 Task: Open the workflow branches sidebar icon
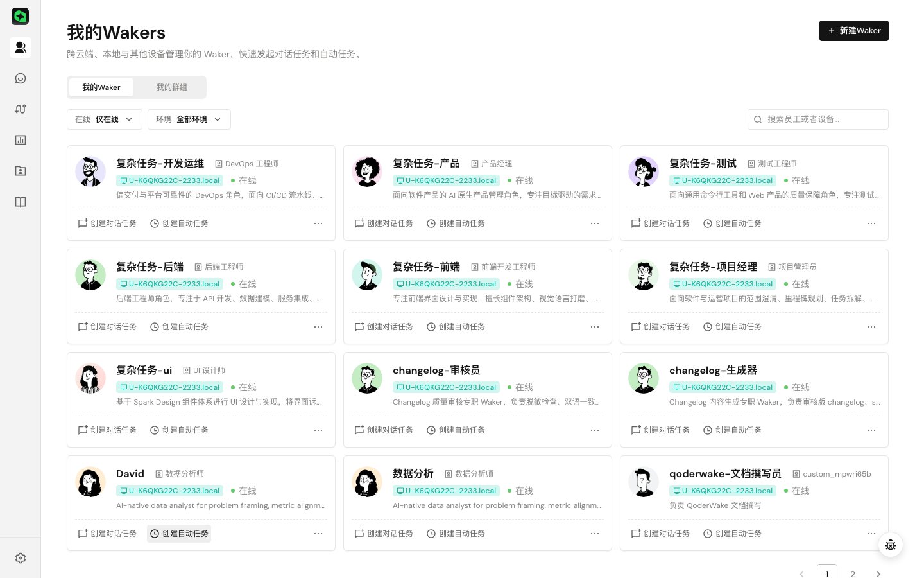(x=21, y=109)
